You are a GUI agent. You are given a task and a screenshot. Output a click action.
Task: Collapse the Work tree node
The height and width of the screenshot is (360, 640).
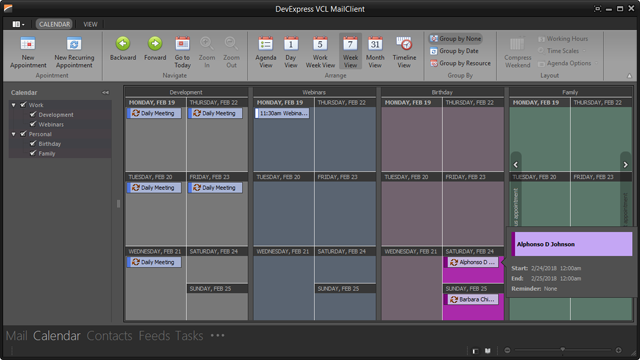[x=13, y=105]
